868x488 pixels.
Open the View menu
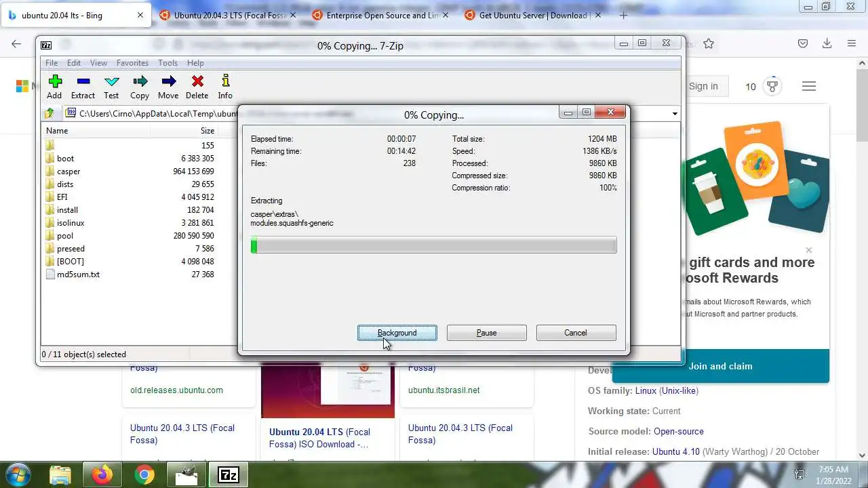[98, 62]
